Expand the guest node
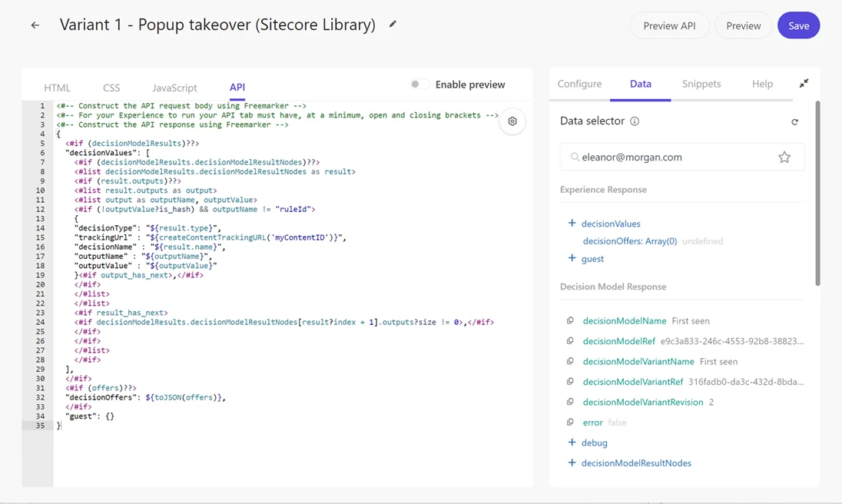This screenshot has width=842, height=504. [x=572, y=258]
